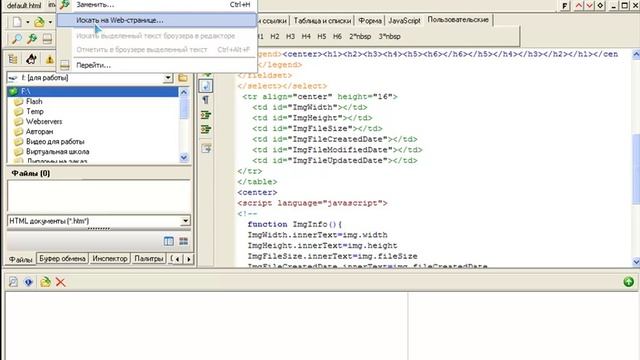Switch to the Буфер обмена tab
Image resolution: width=640 pixels, height=360 pixels.
coord(62,258)
